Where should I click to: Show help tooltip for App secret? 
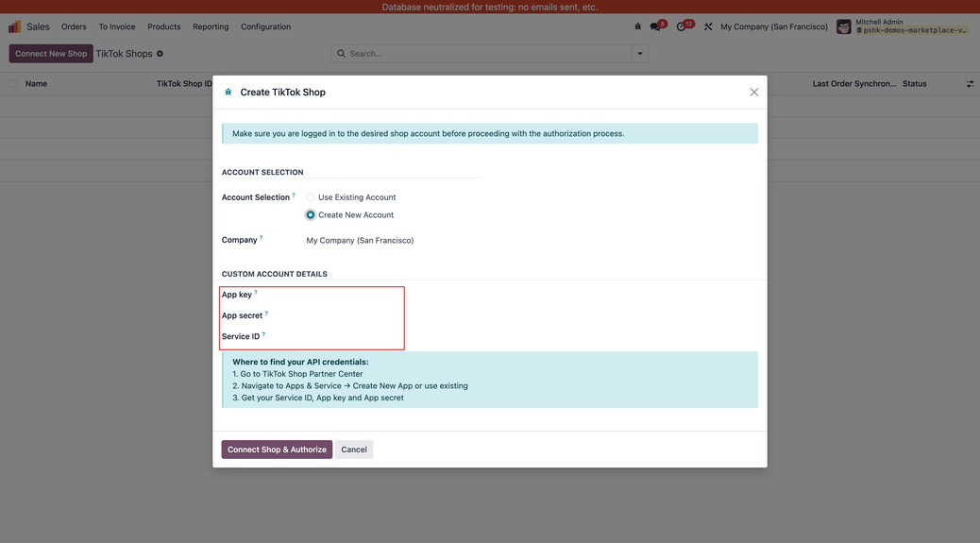pyautogui.click(x=266, y=314)
